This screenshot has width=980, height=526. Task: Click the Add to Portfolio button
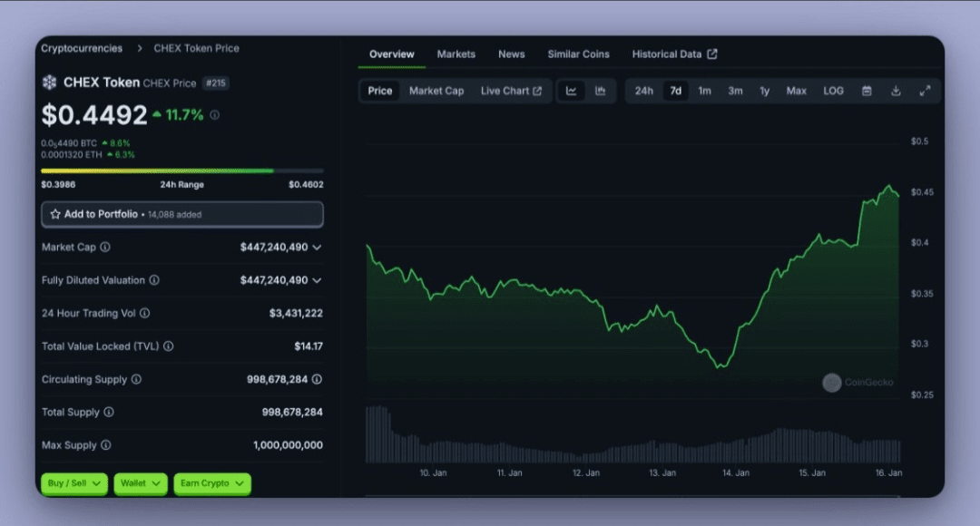pos(182,214)
